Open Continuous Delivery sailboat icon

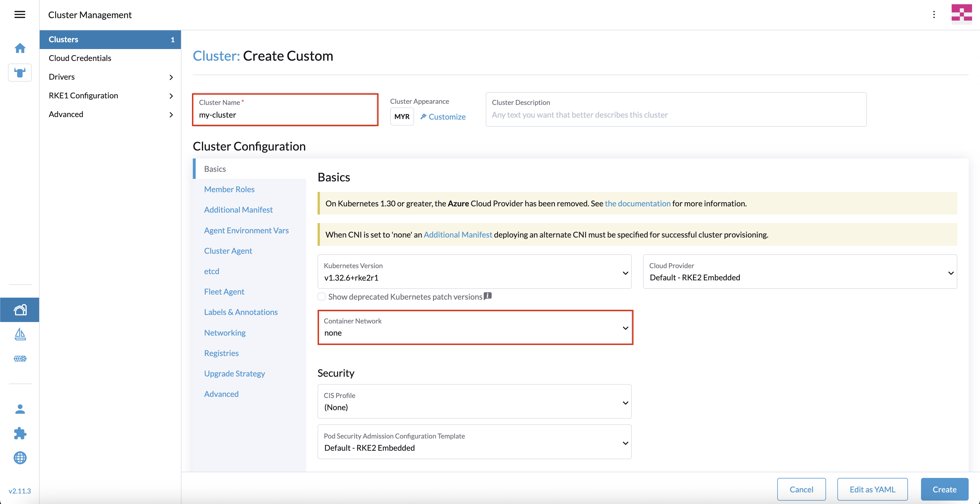point(20,334)
